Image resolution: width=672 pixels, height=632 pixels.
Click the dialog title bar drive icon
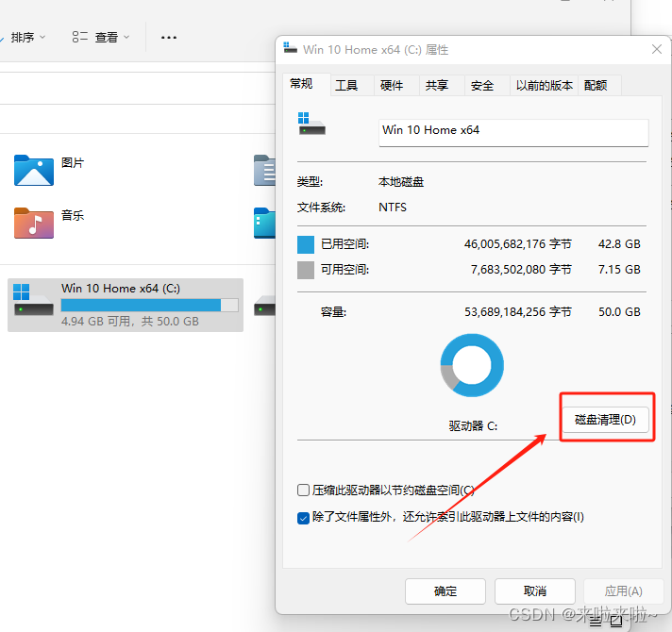[290, 48]
